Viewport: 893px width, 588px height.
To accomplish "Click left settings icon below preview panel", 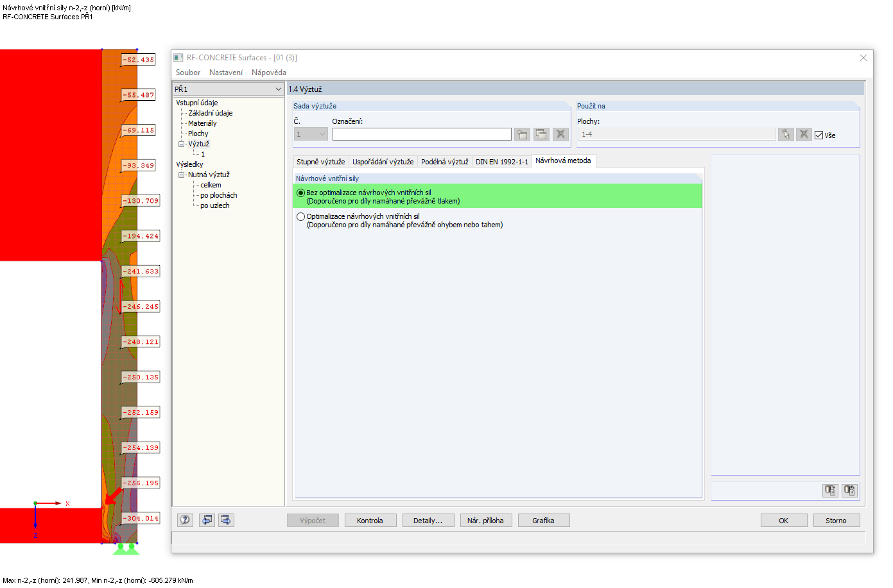I will tap(830, 490).
